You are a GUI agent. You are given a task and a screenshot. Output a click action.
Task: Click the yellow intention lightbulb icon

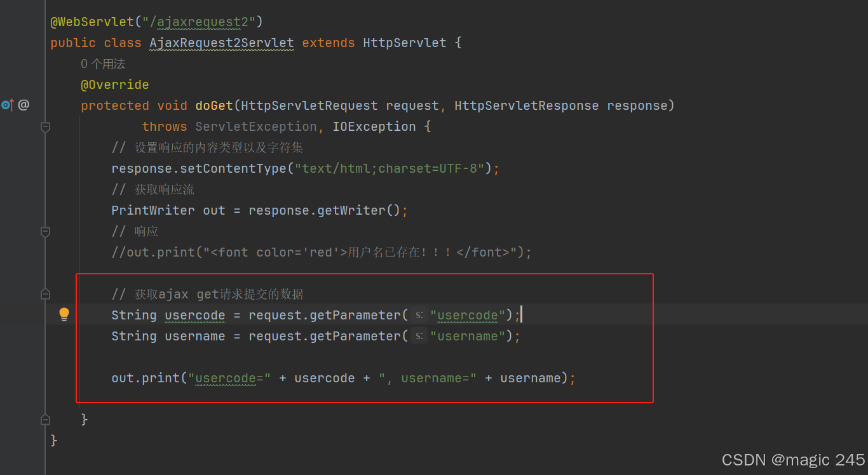[x=64, y=314]
